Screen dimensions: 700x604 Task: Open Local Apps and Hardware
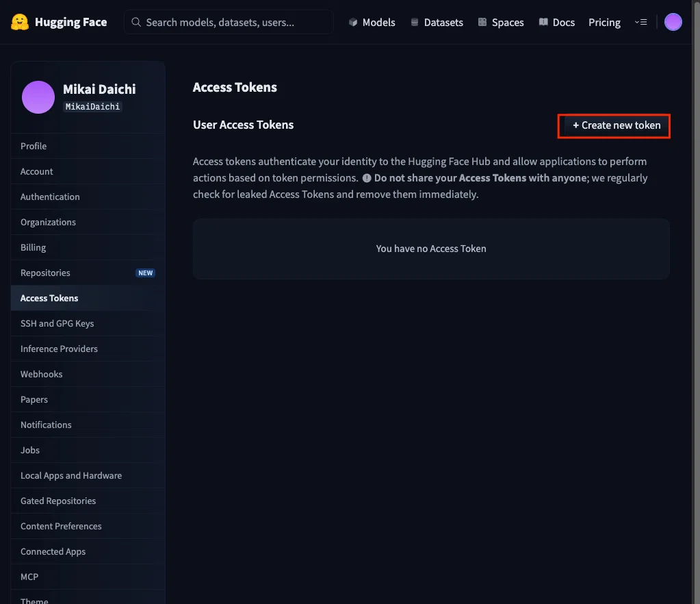[88, 476]
